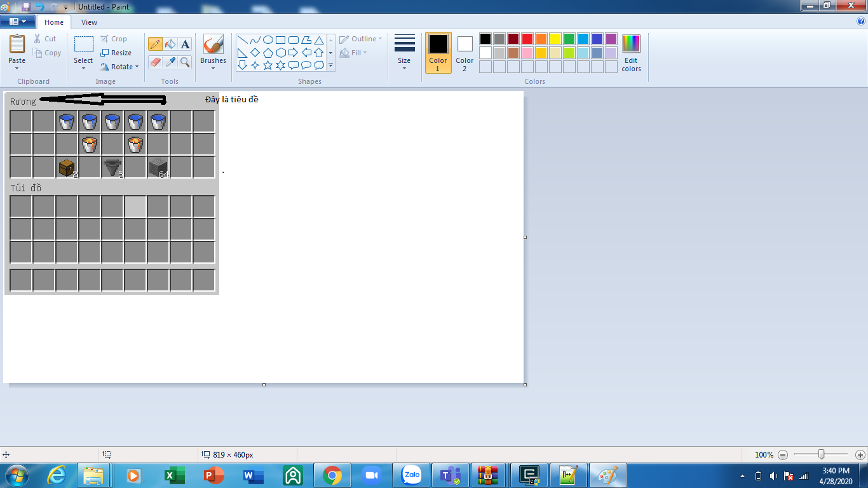This screenshot has width=868, height=488.
Task: Select the Color picker eyedropper tool
Action: coord(170,62)
